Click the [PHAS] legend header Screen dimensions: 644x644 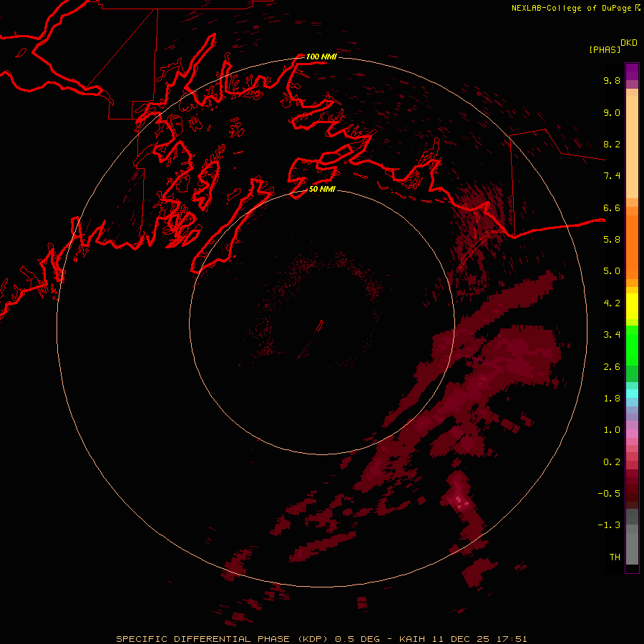[605, 49]
